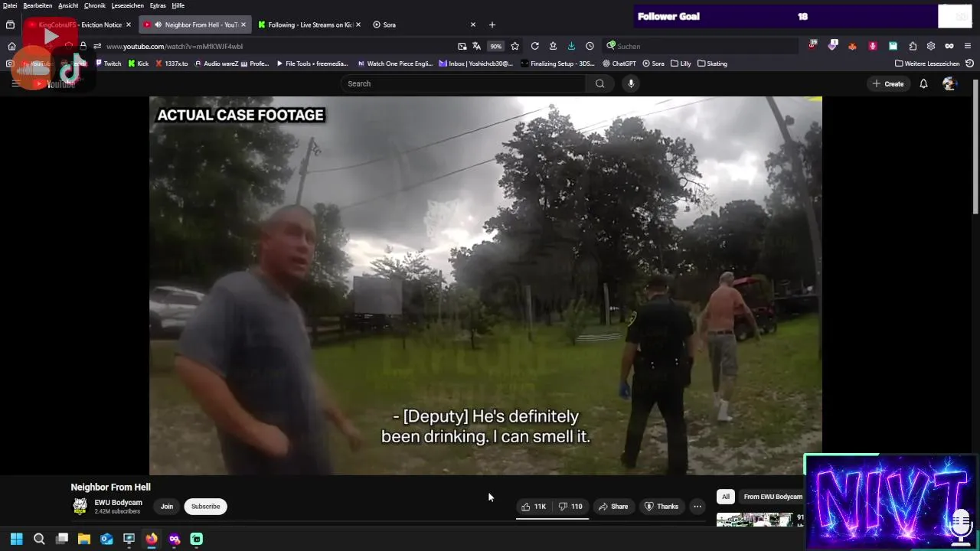The height and width of the screenshot is (551, 980).
Task: Open the Bearbeiten menu
Action: 38,5
